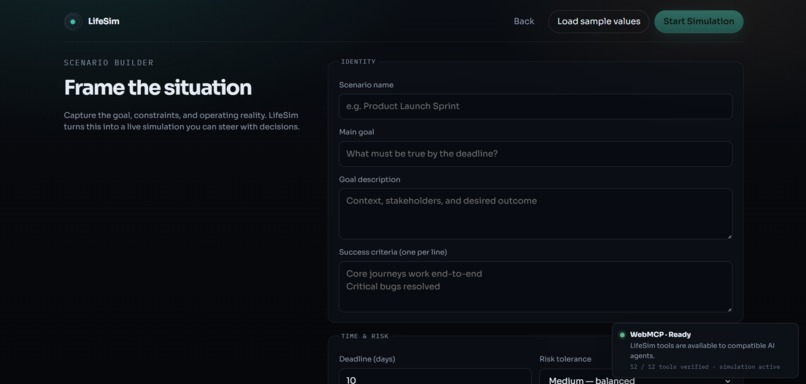Click the 'Main goal' field label
The image size is (806, 384).
tap(356, 132)
